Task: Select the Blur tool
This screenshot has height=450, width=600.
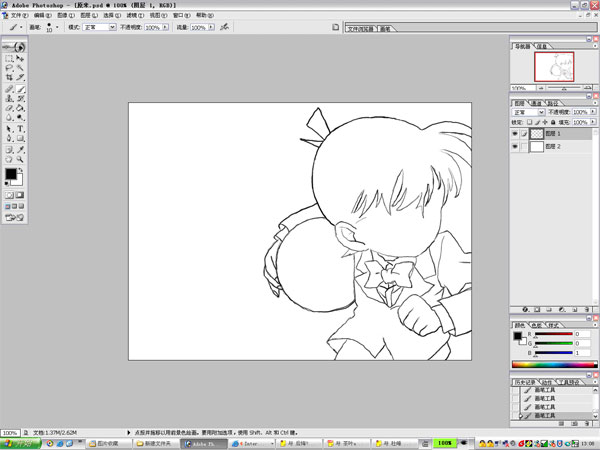Action: tap(9, 117)
